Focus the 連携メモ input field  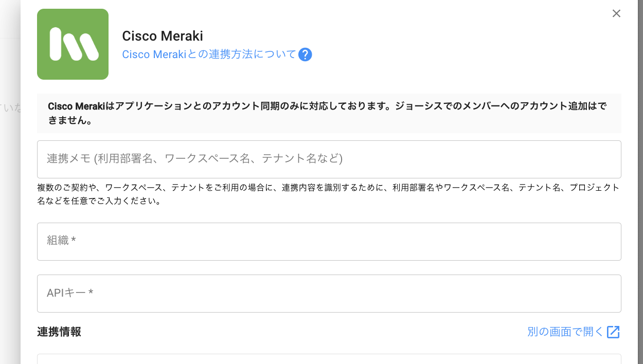tap(329, 159)
